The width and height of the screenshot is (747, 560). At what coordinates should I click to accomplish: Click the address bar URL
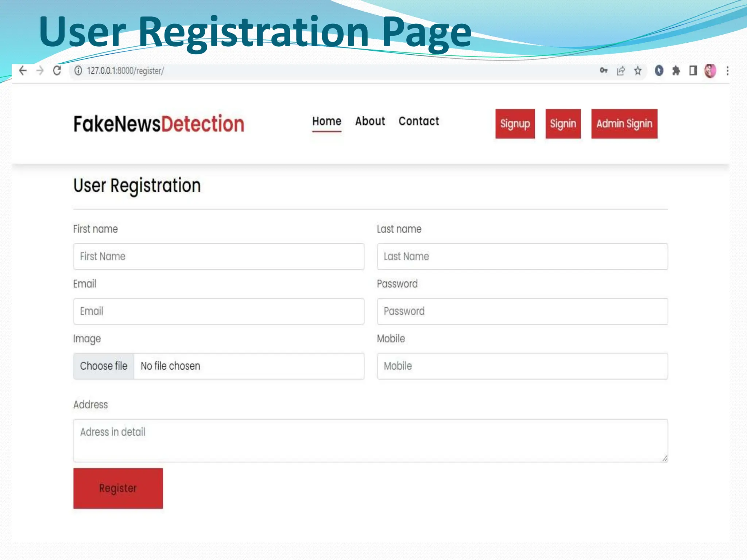point(125,71)
